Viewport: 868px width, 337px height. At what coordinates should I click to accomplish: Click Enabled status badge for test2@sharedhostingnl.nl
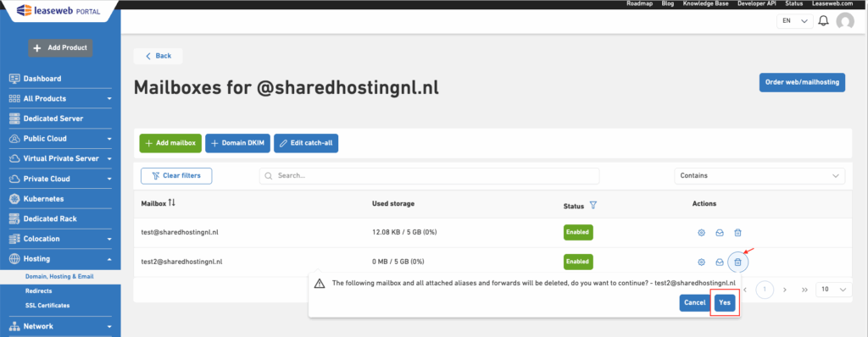[x=578, y=261]
